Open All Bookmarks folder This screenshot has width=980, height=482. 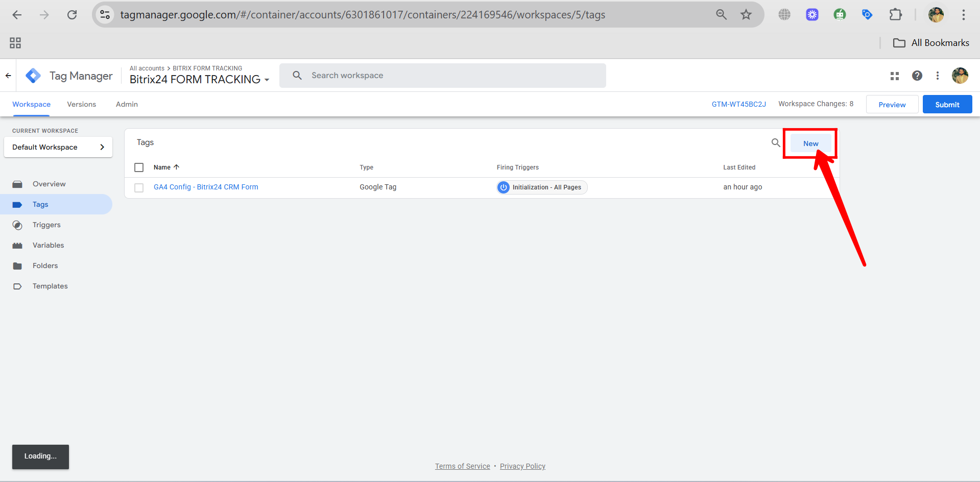click(931, 43)
